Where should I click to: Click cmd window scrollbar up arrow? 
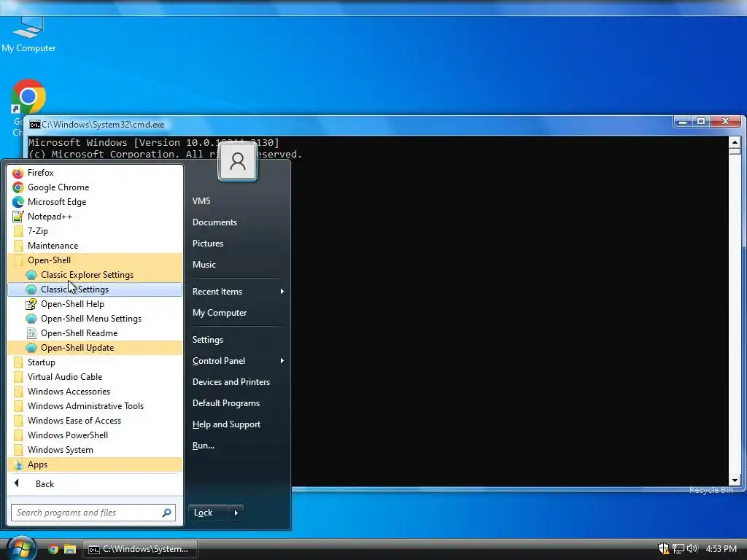[735, 142]
